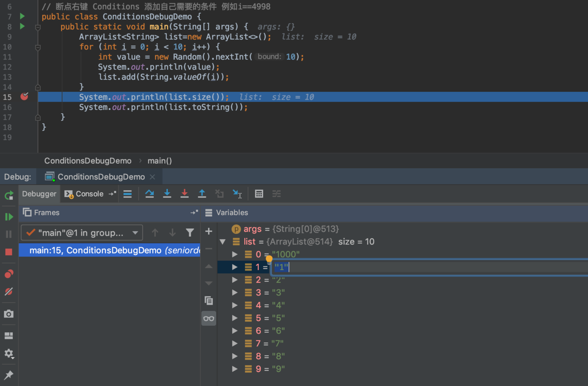Toggle the breakpoint on line 15
This screenshot has width=588, height=386.
(x=24, y=97)
